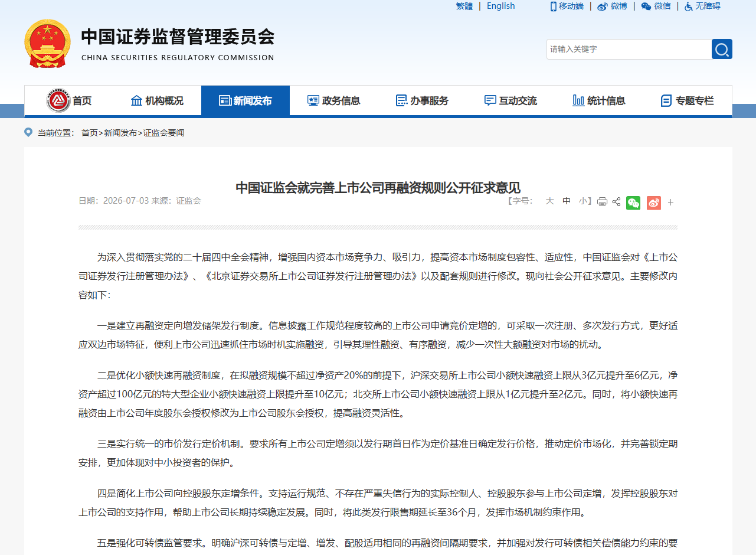This screenshot has height=555, width=756.
Task: Click the Weibo icon in top bar
Action: coord(602,6)
